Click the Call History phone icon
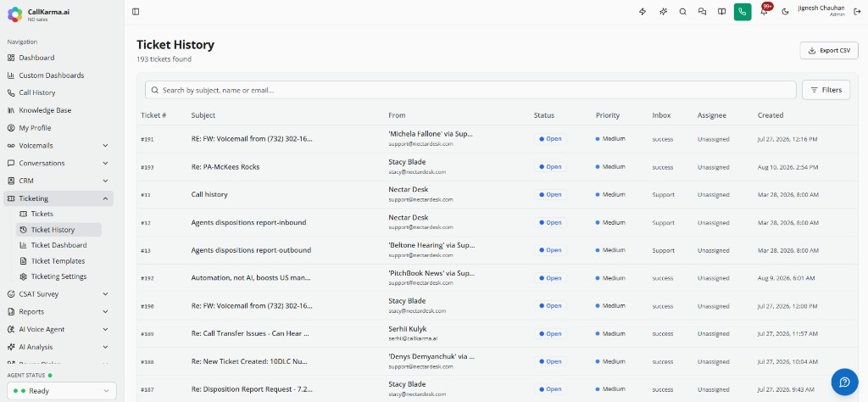This screenshot has height=402, width=868. click(11, 93)
